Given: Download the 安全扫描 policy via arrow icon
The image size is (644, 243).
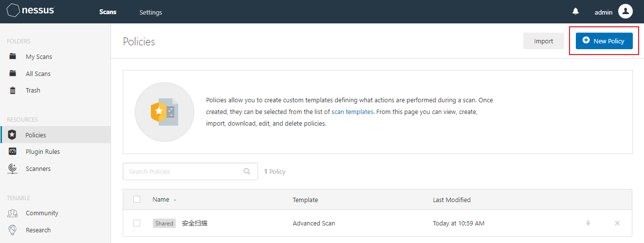Looking at the screenshot, I should (x=588, y=223).
